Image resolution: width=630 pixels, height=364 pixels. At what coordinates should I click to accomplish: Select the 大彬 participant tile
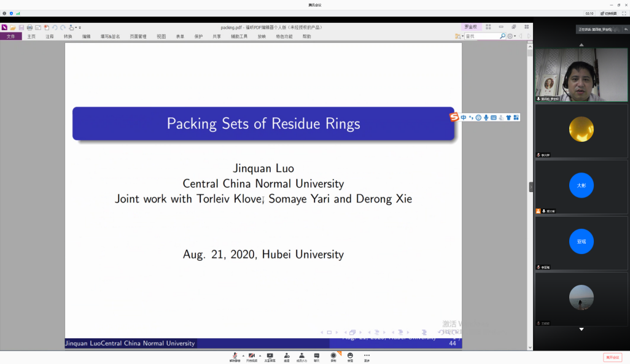pyautogui.click(x=581, y=186)
